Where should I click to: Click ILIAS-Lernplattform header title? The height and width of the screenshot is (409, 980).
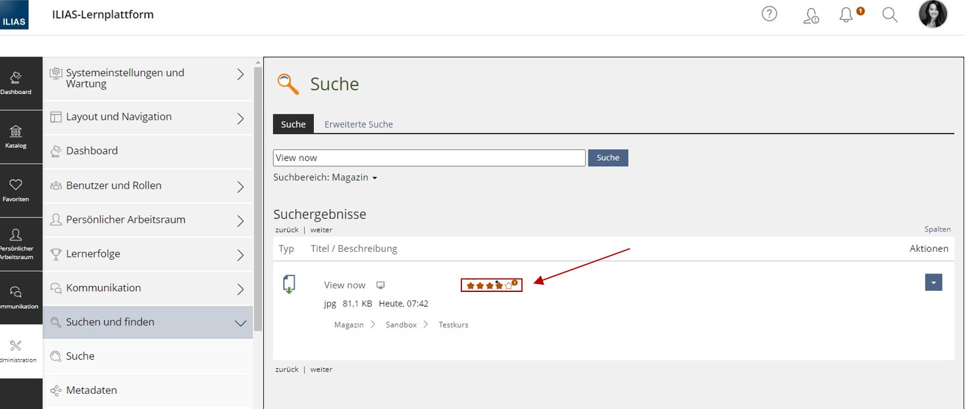click(103, 14)
